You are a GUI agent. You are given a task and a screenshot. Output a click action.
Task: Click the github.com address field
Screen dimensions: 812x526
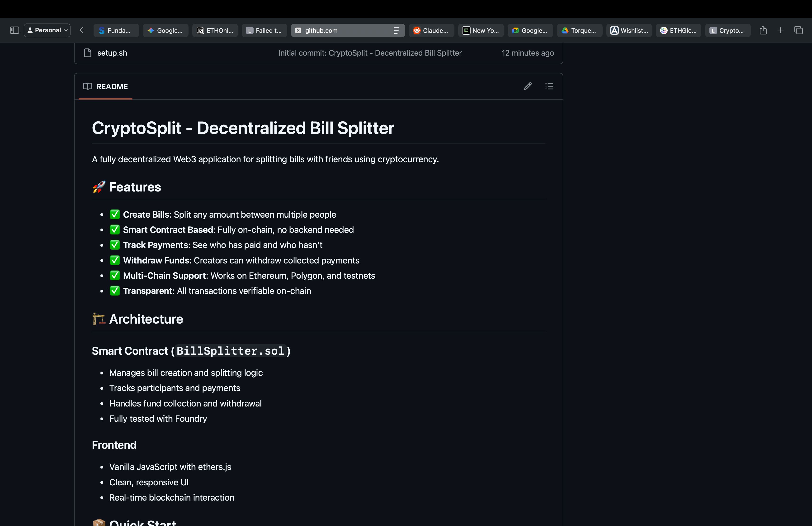pos(348,30)
